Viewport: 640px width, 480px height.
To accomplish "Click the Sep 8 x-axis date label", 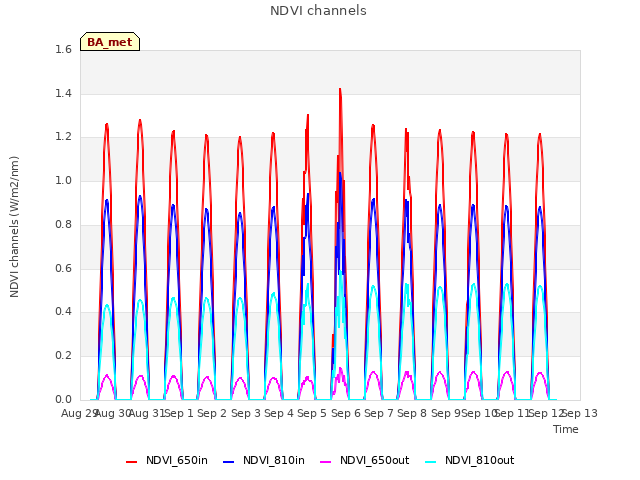I will (412, 413).
